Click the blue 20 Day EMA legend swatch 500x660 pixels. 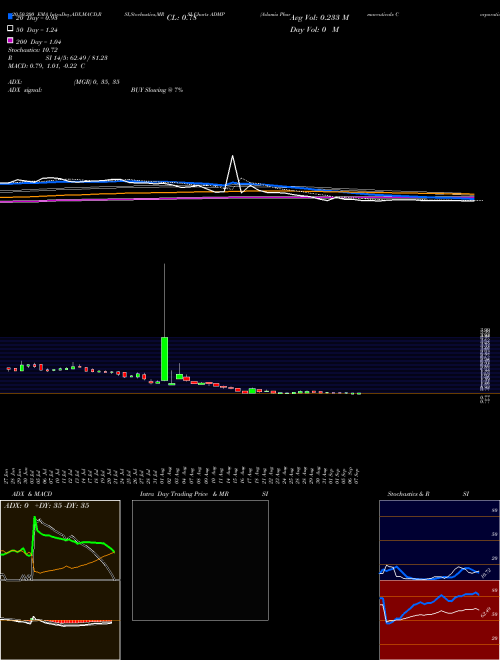coord(10,16)
